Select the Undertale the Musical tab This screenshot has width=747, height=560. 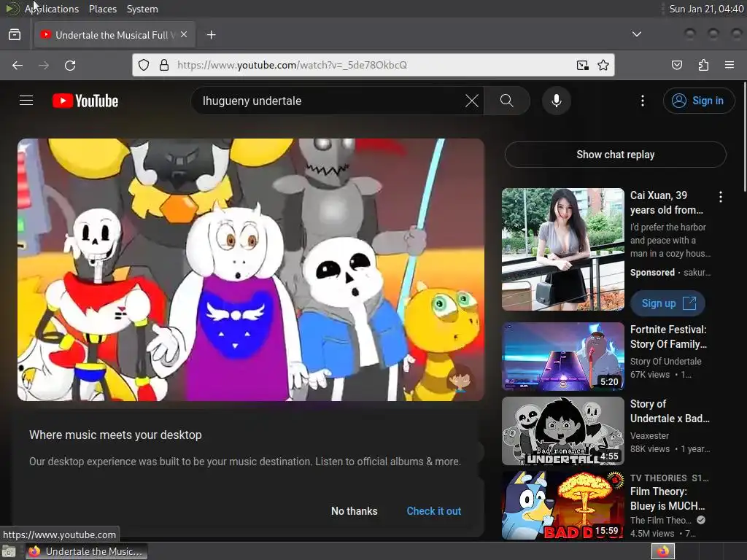(115, 35)
